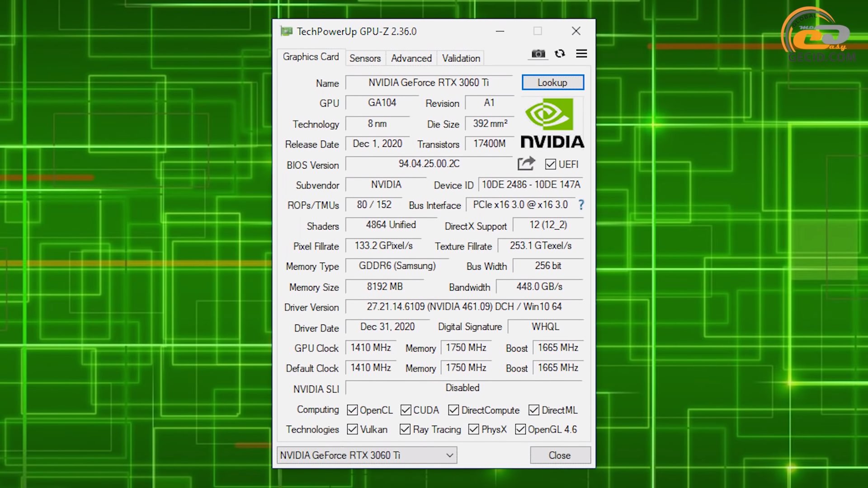Click the Driver Version field 27.21.14.6109
The width and height of the screenshot is (868, 488).
point(464,307)
